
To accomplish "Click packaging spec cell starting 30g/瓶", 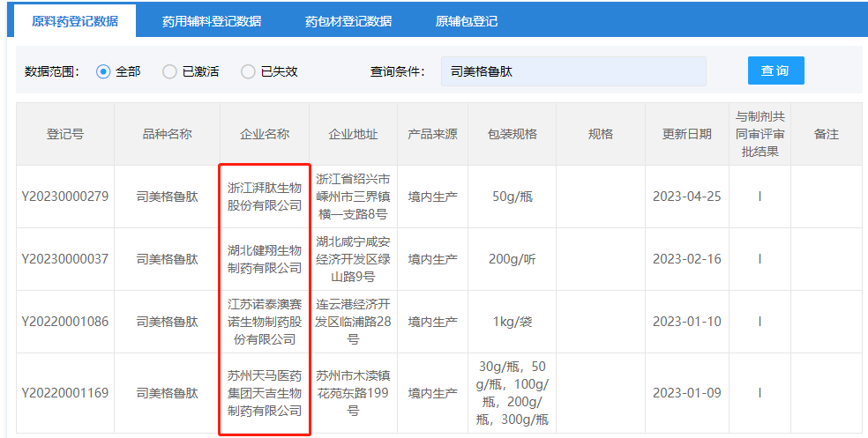I will pyautogui.click(x=512, y=393).
